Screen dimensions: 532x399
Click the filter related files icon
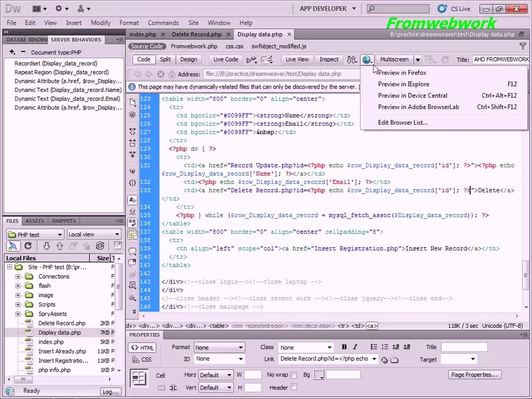(523, 46)
